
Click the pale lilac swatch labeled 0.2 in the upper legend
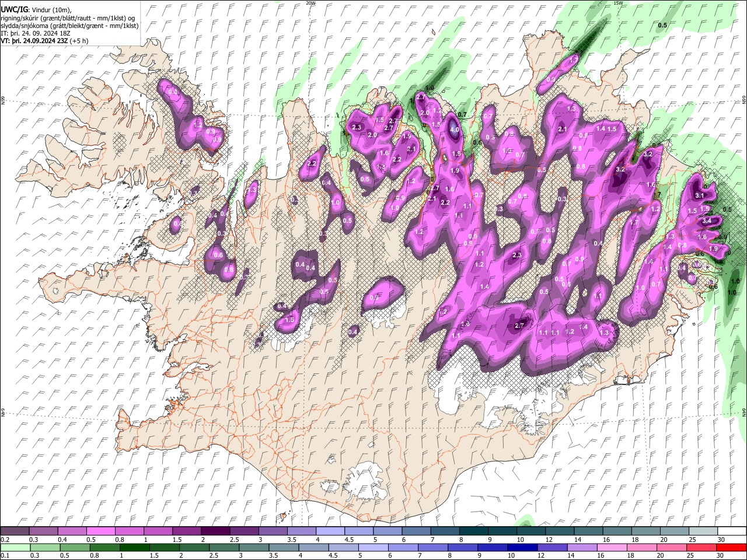tap(15, 531)
